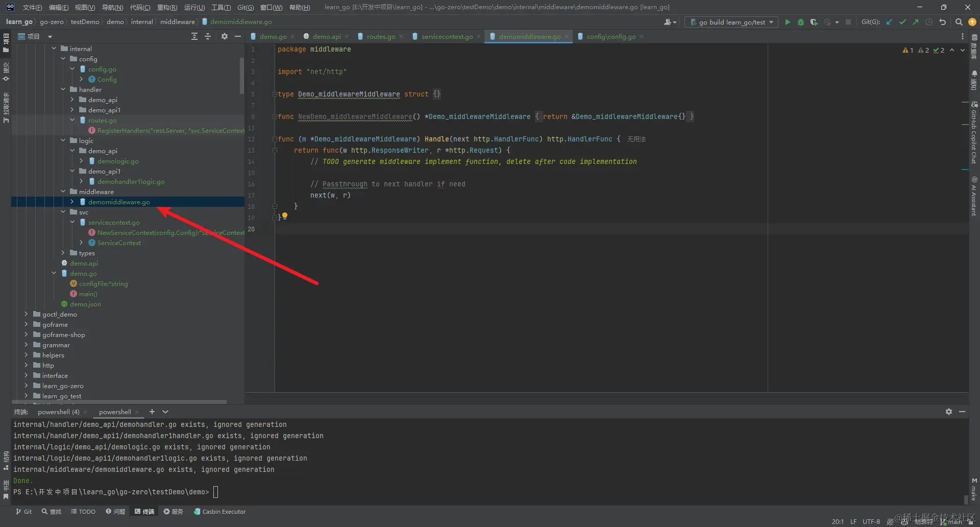Image resolution: width=980 pixels, height=527 pixels.
Task: Expand the learn_go-zero folder
Action: [26, 386]
